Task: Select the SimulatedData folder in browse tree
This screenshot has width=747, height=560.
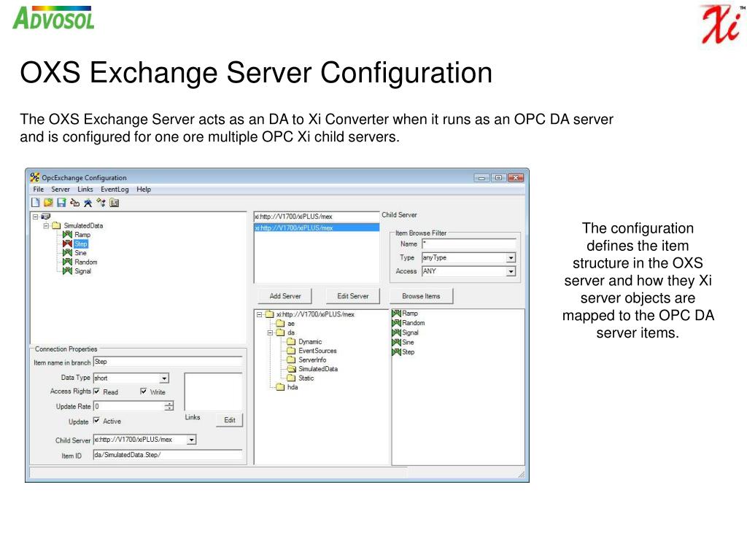Action: (312, 368)
